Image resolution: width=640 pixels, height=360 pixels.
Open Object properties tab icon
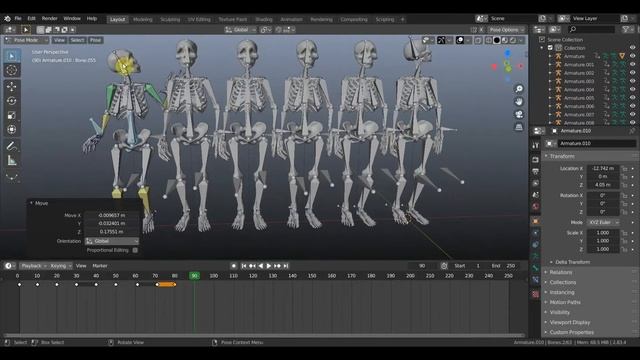point(536,221)
